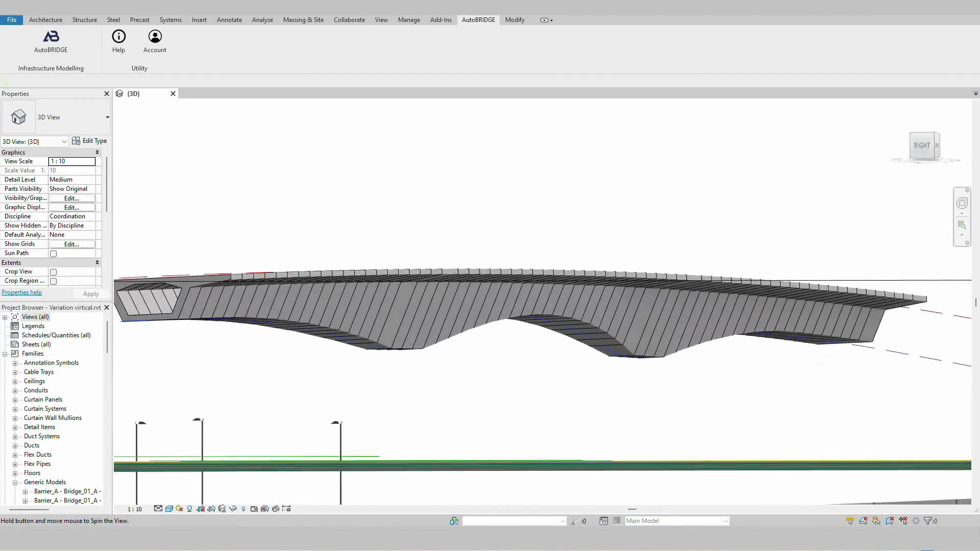
Task: Collapse the Generic Models node
Action: click(x=15, y=483)
